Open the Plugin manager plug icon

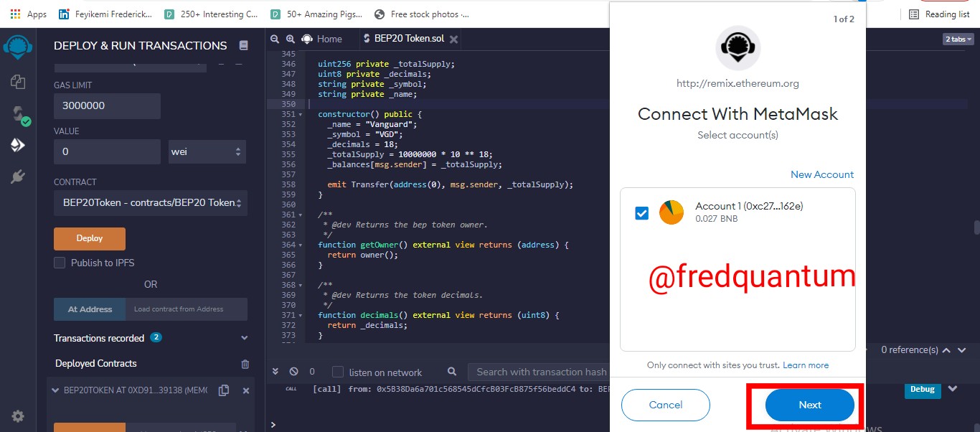tap(18, 177)
